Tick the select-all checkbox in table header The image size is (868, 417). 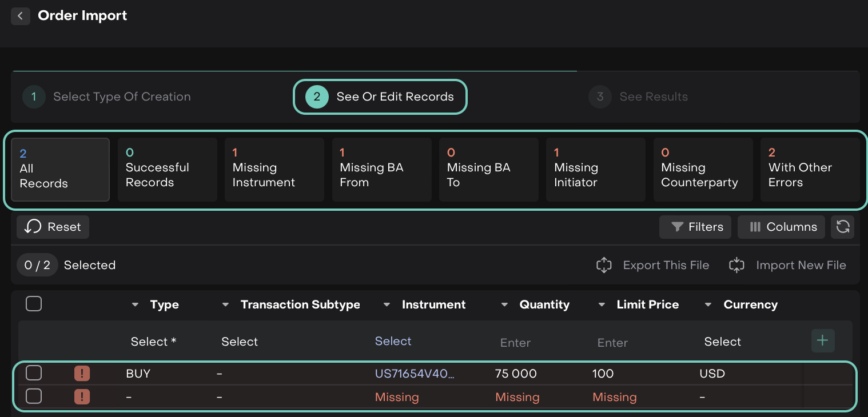(34, 304)
